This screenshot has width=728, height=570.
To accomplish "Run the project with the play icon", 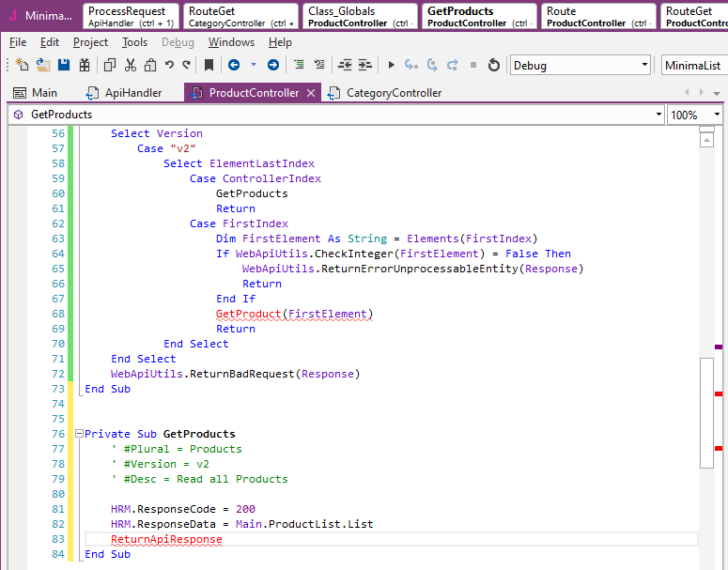I will [x=391, y=65].
